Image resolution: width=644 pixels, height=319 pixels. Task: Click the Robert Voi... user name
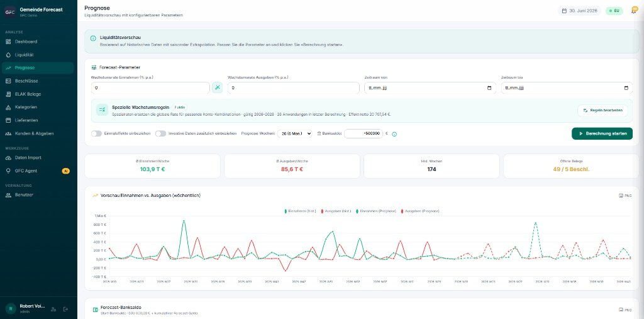pos(33,306)
